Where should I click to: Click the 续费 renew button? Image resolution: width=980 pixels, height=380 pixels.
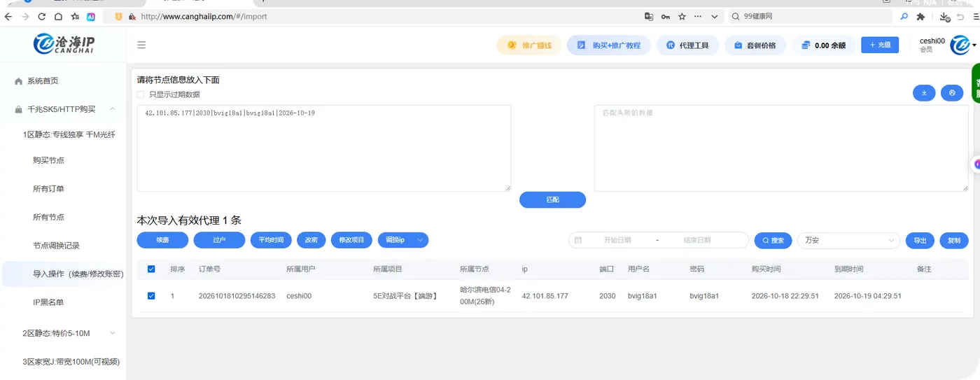[x=162, y=240]
